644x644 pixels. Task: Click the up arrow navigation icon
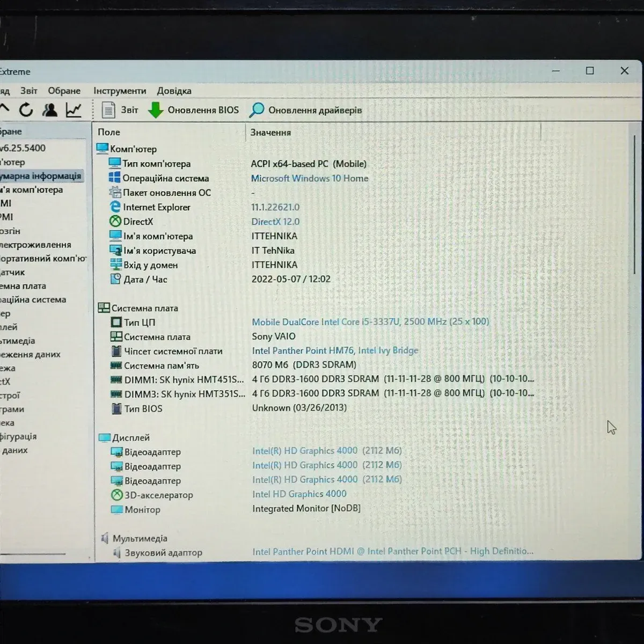tap(4, 109)
